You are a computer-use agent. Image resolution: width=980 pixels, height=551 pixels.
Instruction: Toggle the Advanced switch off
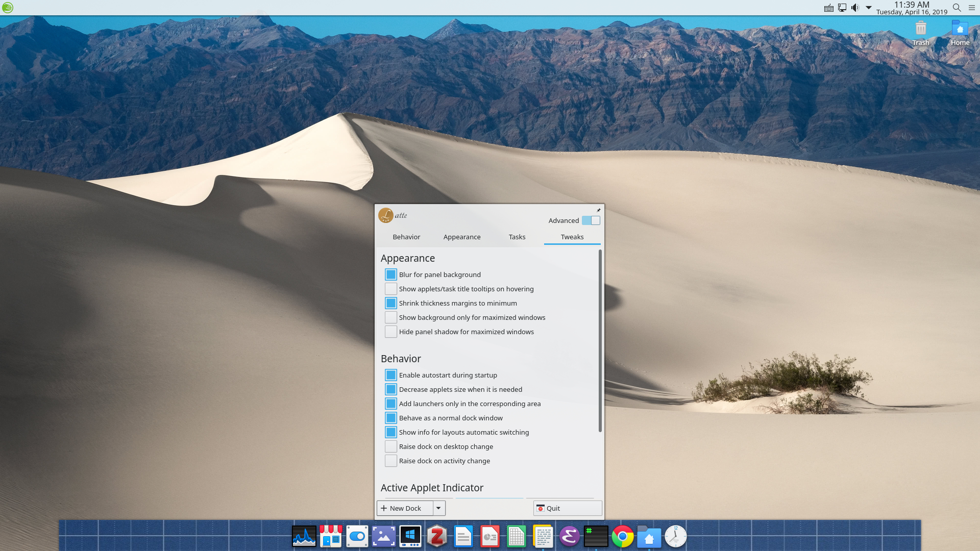591,220
